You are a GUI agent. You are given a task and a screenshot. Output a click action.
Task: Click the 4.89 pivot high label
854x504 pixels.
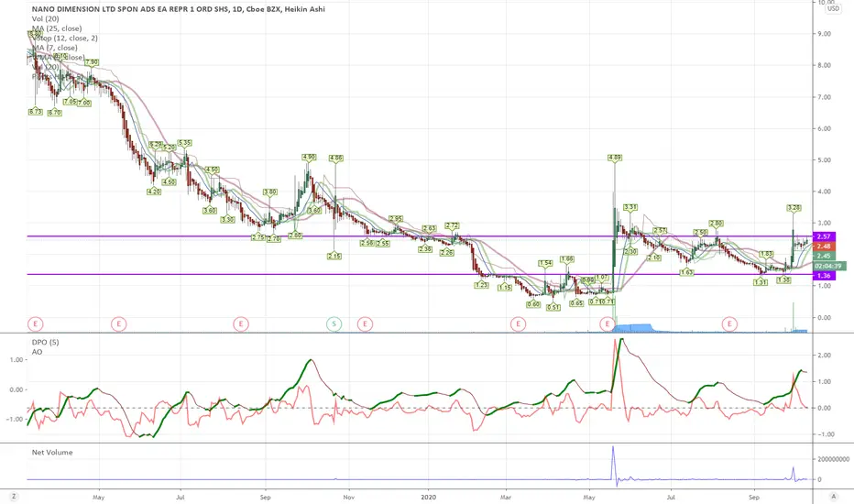[614, 158]
